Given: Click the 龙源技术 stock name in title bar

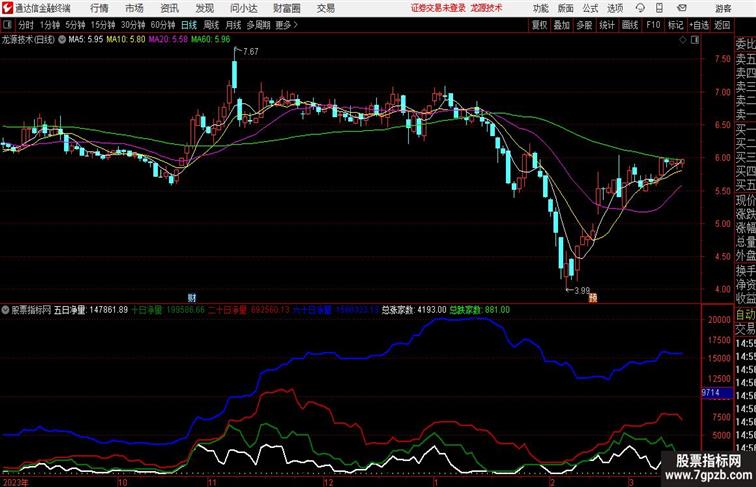Looking at the screenshot, I should click(x=486, y=8).
